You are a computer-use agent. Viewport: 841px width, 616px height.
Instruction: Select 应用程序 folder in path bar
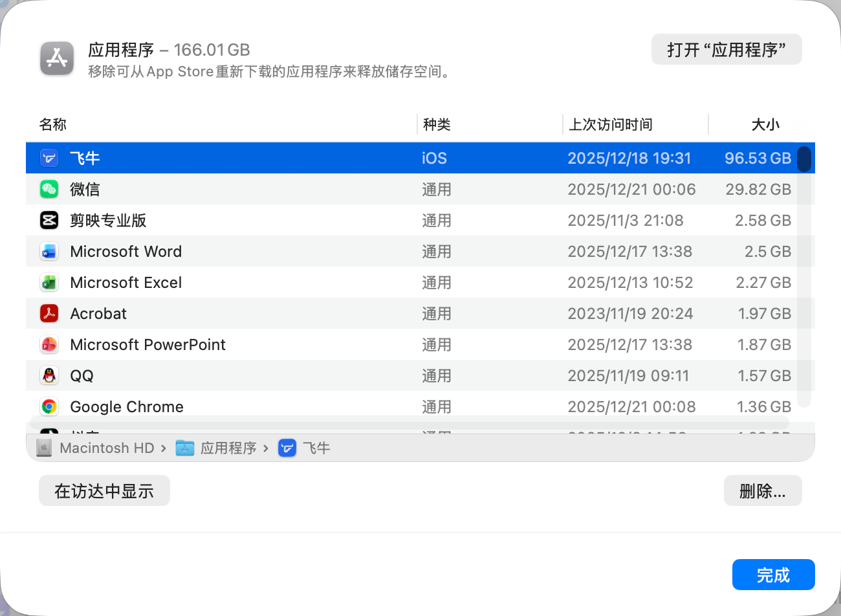(228, 448)
